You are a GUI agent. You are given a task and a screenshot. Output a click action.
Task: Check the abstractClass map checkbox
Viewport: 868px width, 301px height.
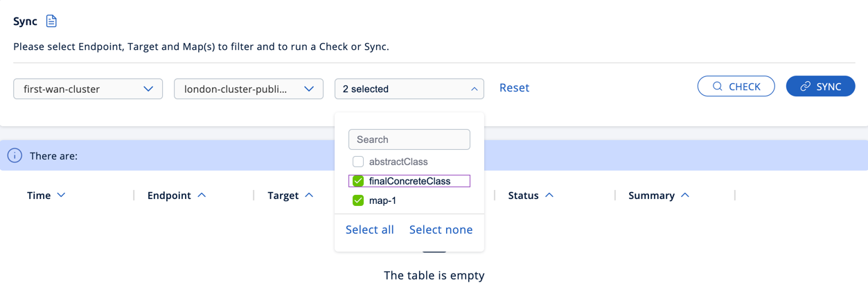point(358,162)
